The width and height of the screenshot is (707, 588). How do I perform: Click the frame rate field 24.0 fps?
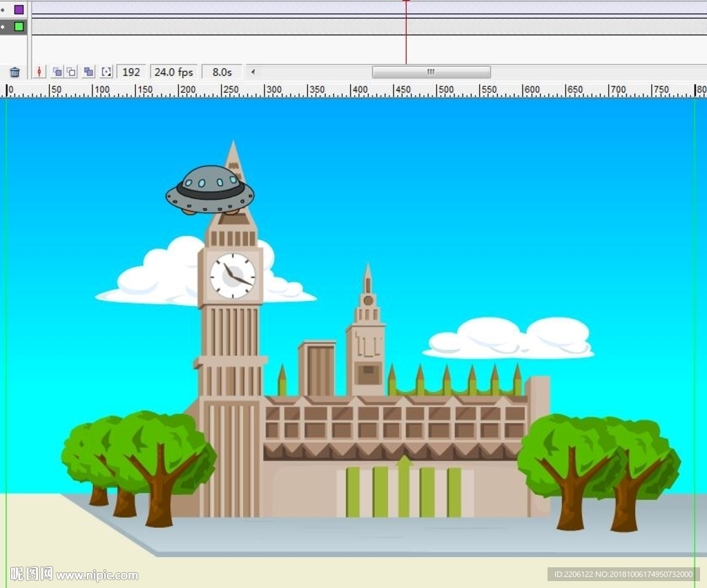[173, 72]
